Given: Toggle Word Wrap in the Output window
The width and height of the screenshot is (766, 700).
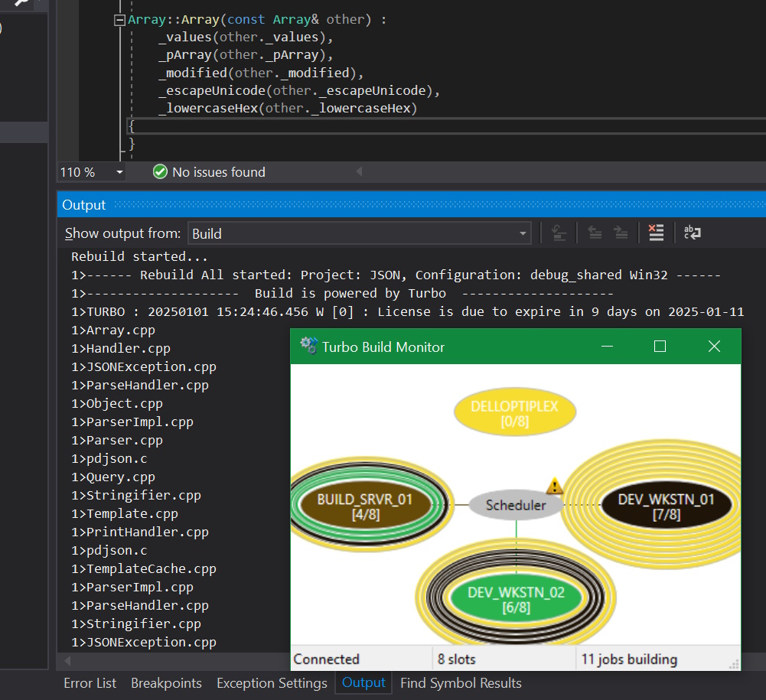Looking at the screenshot, I should click(693, 233).
